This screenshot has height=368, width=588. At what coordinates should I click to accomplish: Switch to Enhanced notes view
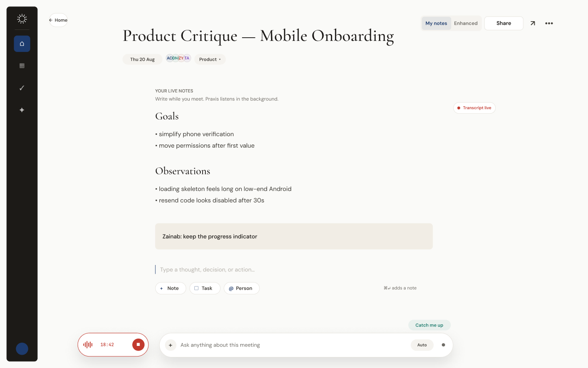[466, 23]
